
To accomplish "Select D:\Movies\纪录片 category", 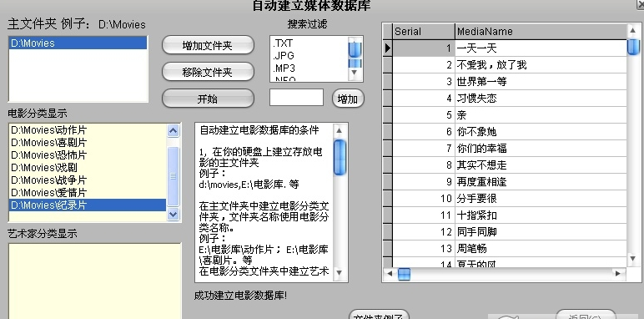I will click(88, 205).
